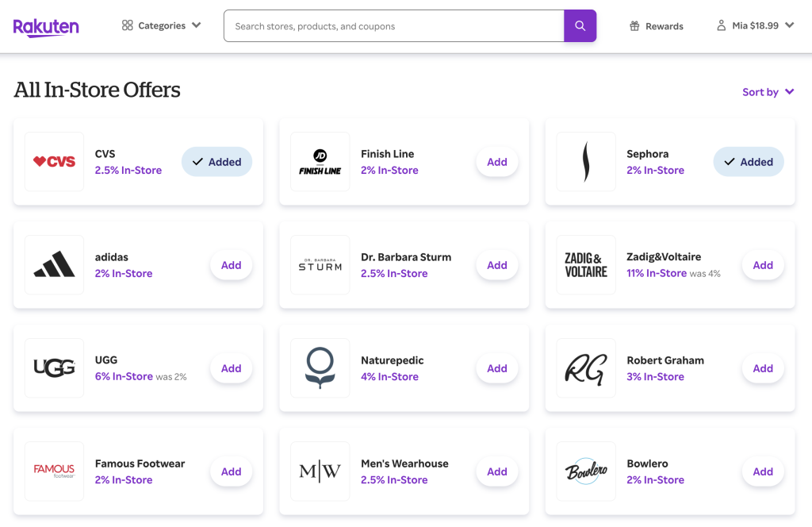The height and width of the screenshot is (527, 812).
Task: Open the Famous Footwear 2% In-Store link
Action: (124, 480)
